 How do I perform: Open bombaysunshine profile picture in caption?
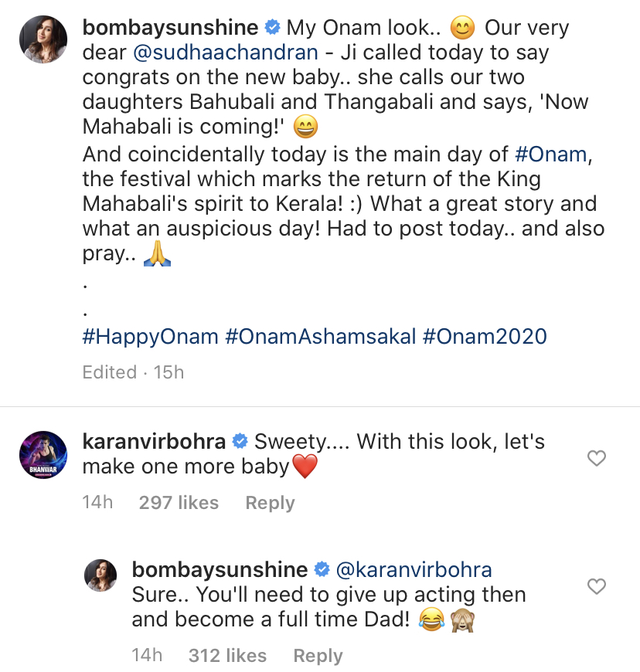pyautogui.click(x=43, y=41)
